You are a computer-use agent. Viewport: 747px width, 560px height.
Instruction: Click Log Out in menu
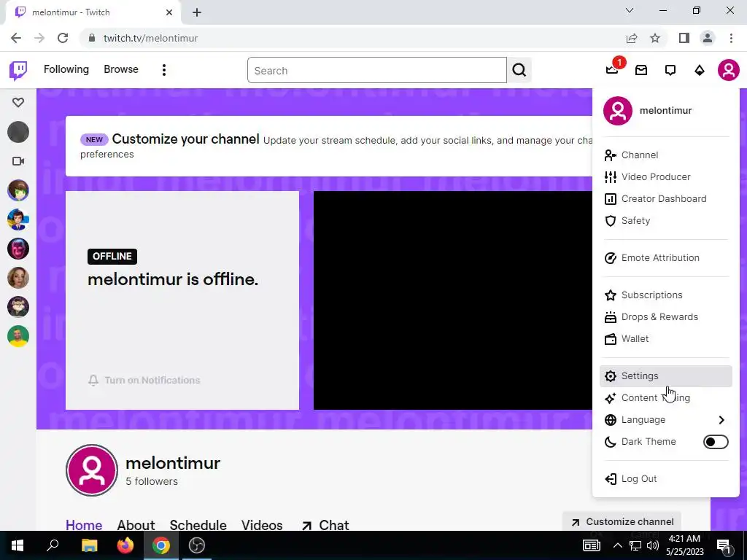[x=665, y=479]
